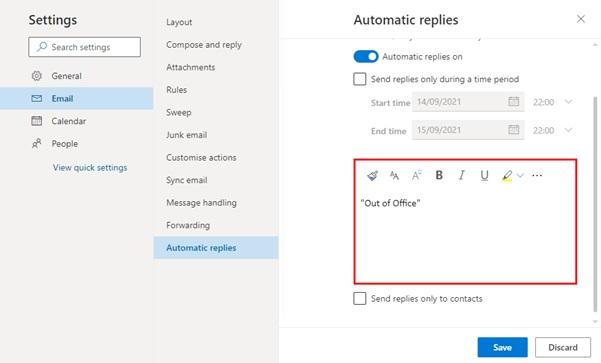Click the Automatic replies panel scrollbar
601x363 pixels.
click(595, 204)
